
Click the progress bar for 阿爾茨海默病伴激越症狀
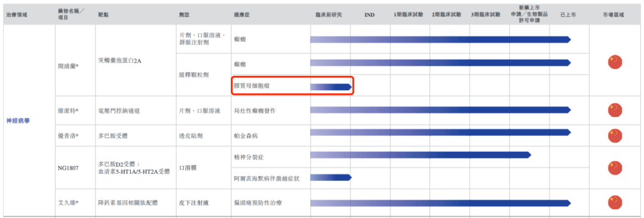point(331,177)
